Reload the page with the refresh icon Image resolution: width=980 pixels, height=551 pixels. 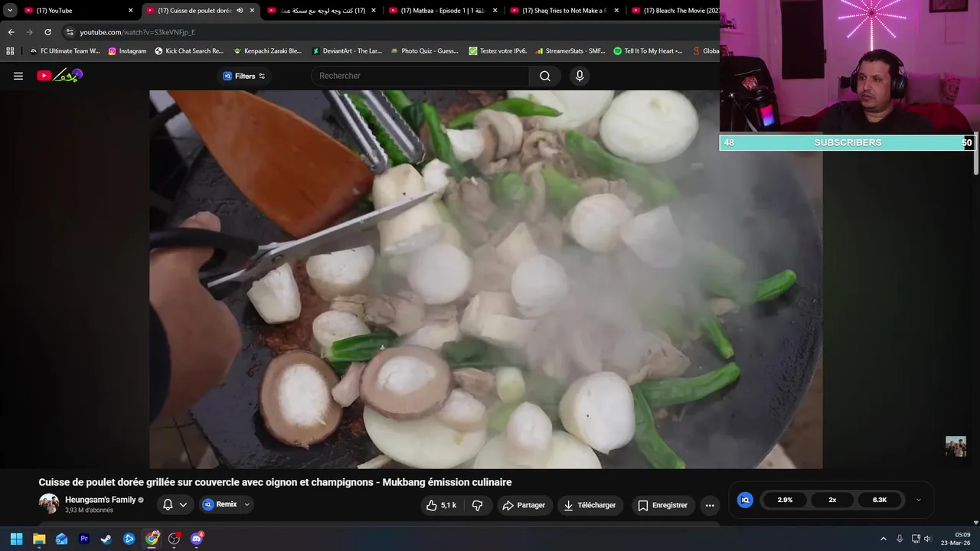(47, 32)
